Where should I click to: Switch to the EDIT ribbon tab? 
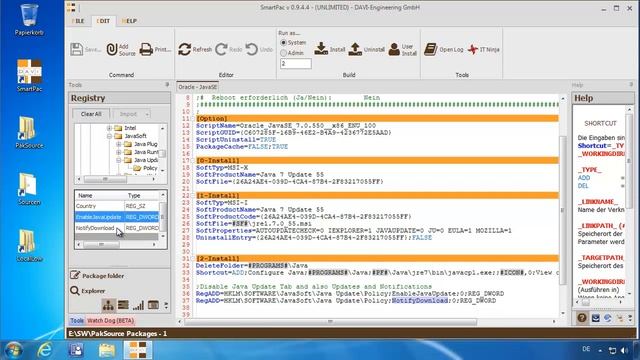[x=103, y=21]
